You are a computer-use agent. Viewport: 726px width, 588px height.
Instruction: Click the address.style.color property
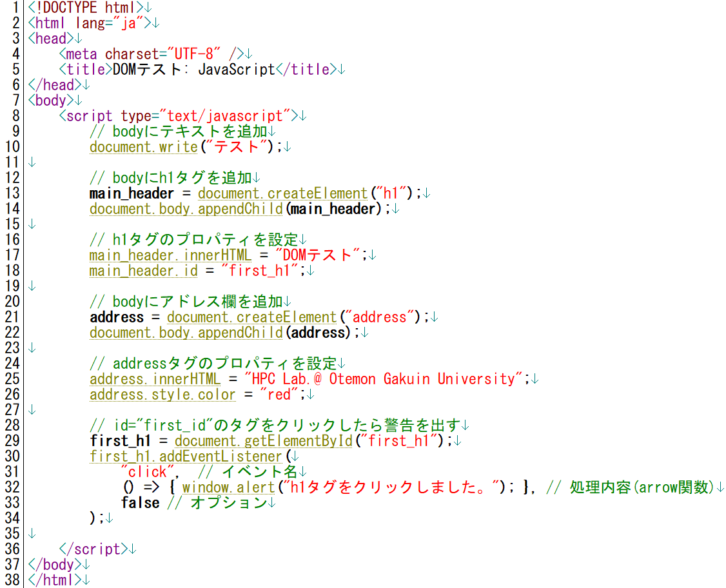(x=162, y=395)
